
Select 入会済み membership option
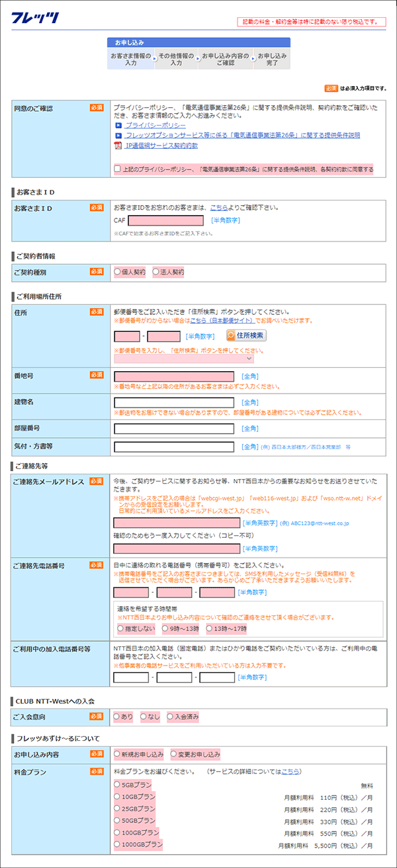click(171, 716)
